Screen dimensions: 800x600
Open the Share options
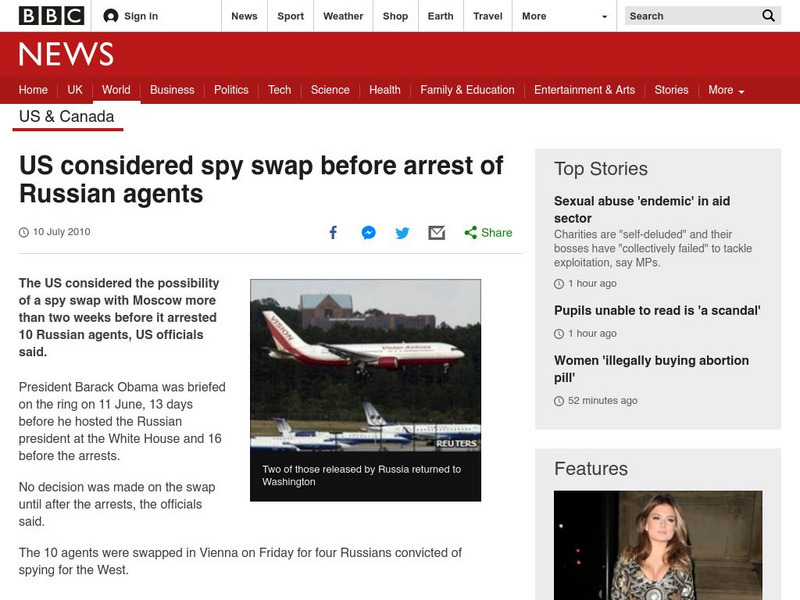point(486,232)
